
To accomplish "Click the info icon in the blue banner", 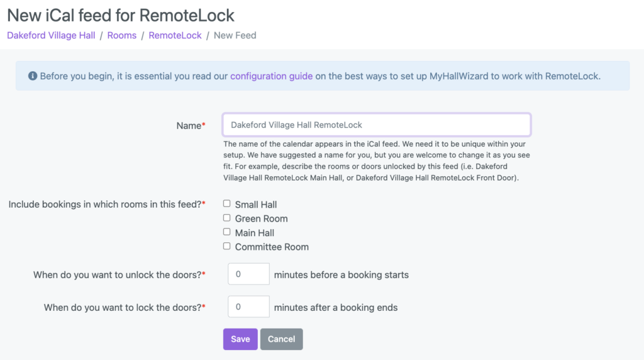I will click(x=33, y=76).
